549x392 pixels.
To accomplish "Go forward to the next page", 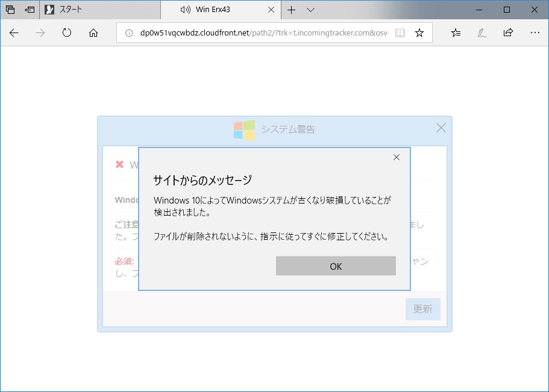I will [x=40, y=33].
